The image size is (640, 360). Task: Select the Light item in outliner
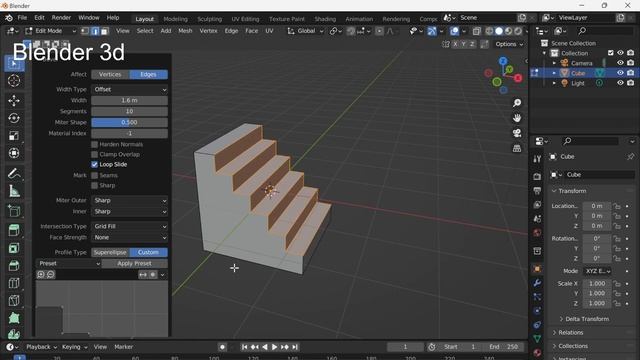pyautogui.click(x=577, y=83)
